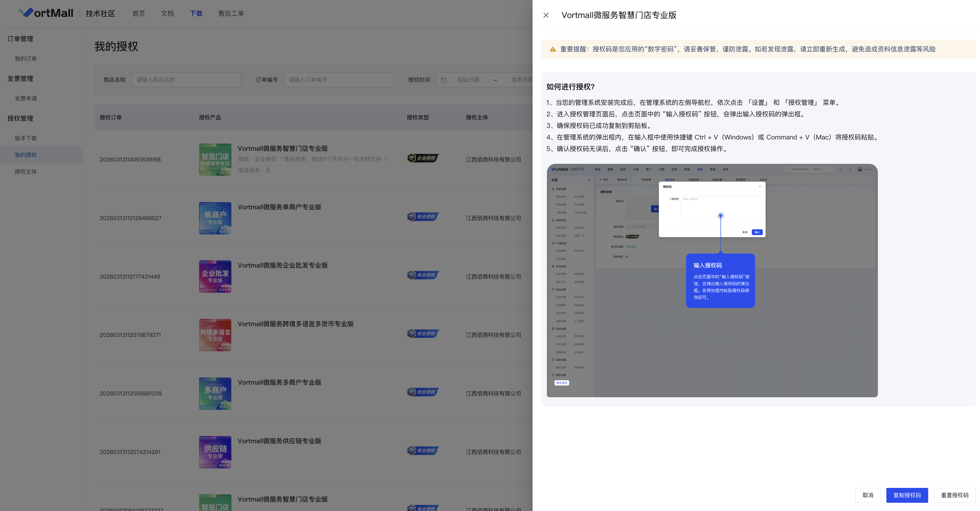Image resolution: width=980 pixels, height=511 pixels.
Task: Open the 售后工单 navigation item
Action: click(x=231, y=13)
